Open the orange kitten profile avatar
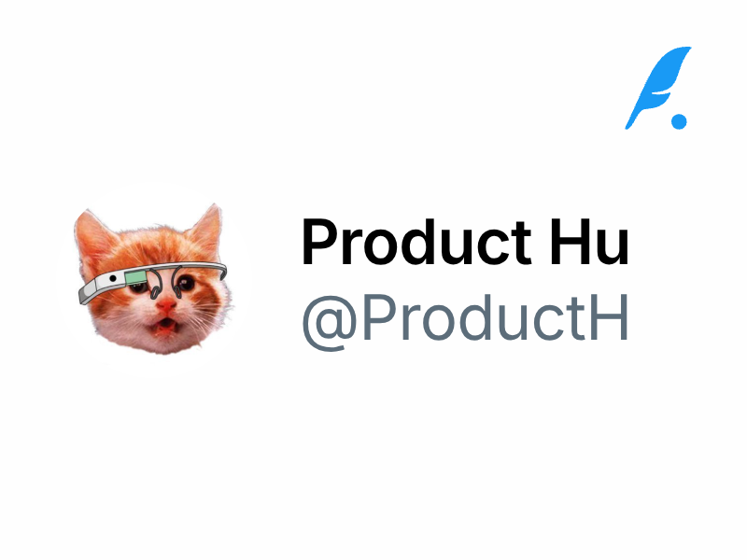 point(153,280)
